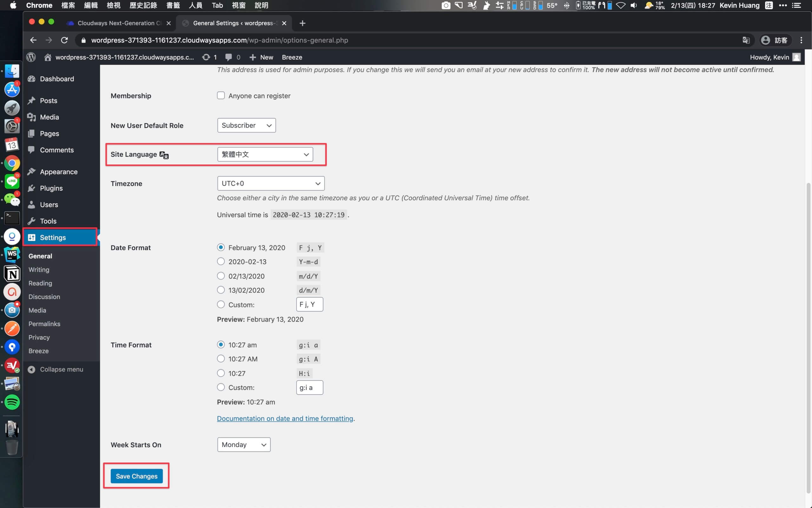Open the Discussion settings submenu
The width and height of the screenshot is (812, 508).
(x=44, y=297)
